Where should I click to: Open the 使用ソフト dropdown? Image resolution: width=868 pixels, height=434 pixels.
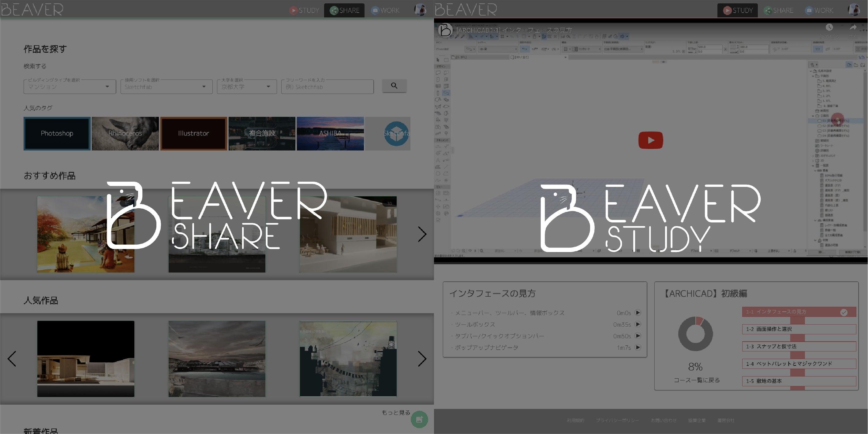coord(166,87)
